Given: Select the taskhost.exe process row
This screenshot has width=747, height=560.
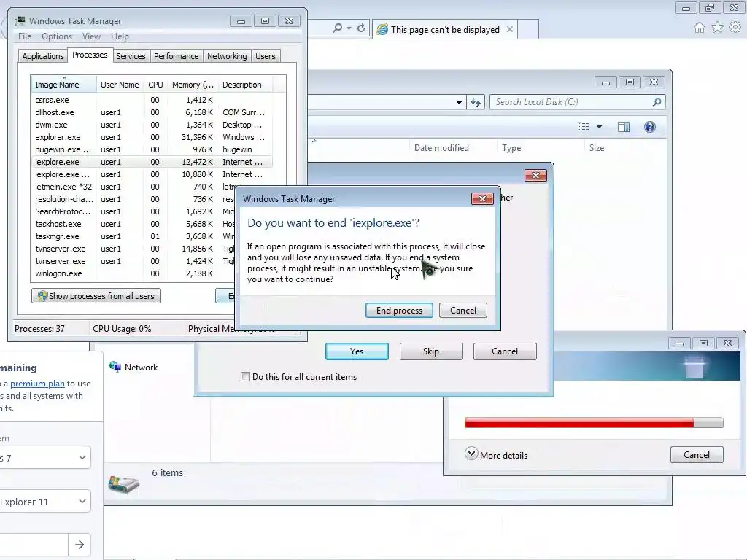Looking at the screenshot, I should coord(133,224).
